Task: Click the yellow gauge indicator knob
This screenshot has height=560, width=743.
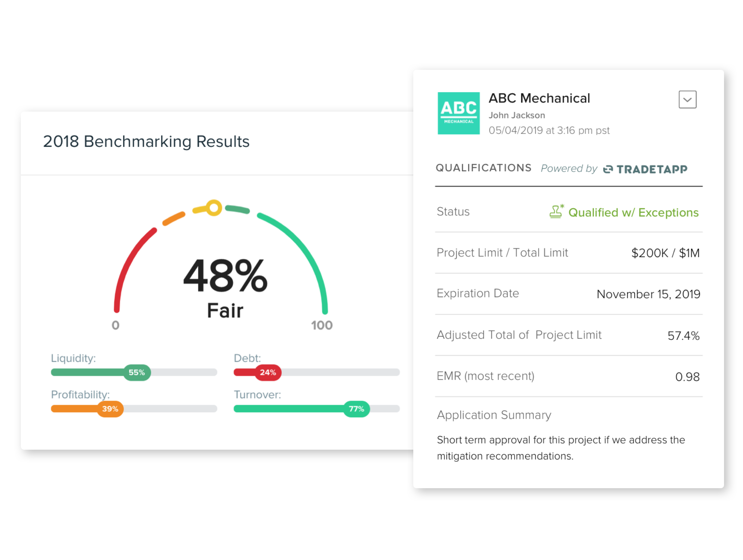Action: pos(213,208)
